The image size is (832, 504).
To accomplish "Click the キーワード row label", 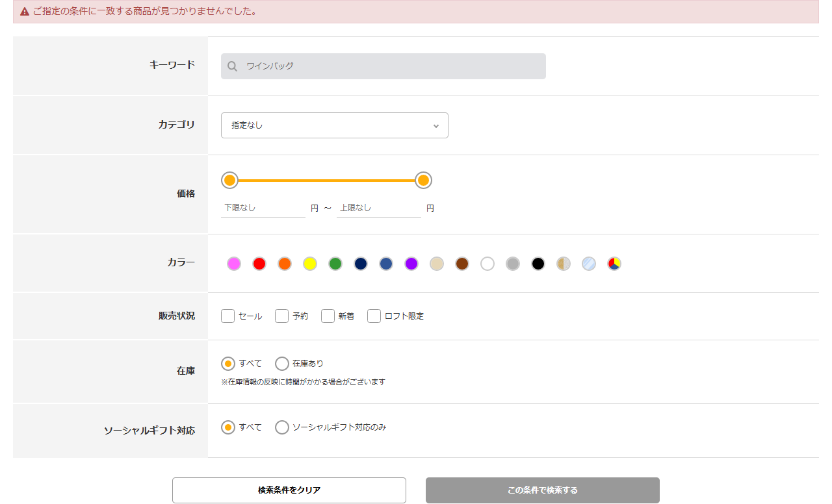I will click(172, 65).
